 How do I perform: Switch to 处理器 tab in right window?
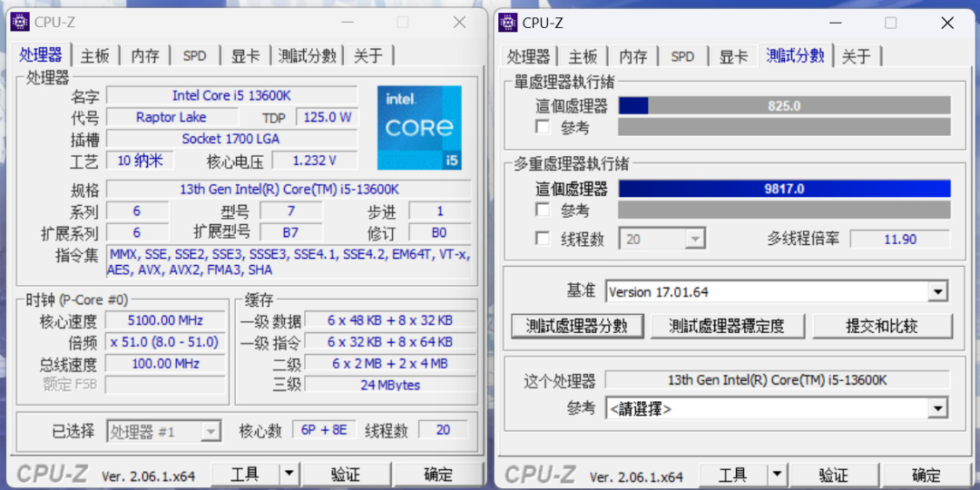click(x=529, y=57)
